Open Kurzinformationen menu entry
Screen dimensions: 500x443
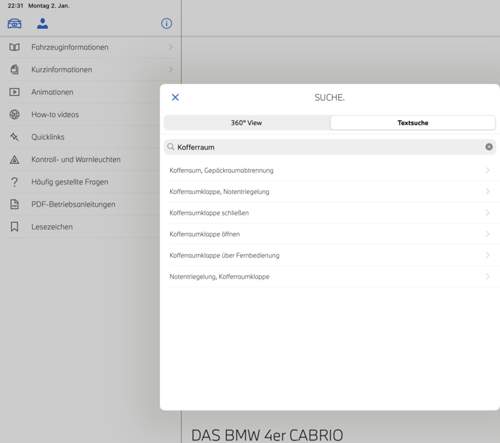(91, 69)
